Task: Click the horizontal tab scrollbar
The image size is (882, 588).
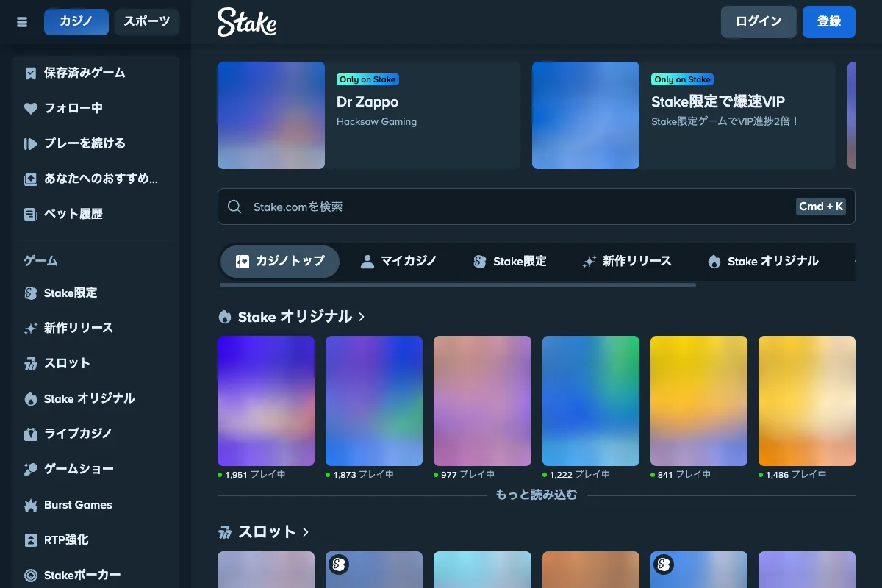Action: click(458, 284)
